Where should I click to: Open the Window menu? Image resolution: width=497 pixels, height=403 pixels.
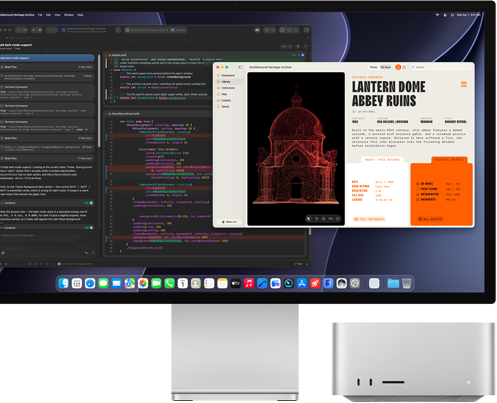pyautogui.click(x=69, y=15)
